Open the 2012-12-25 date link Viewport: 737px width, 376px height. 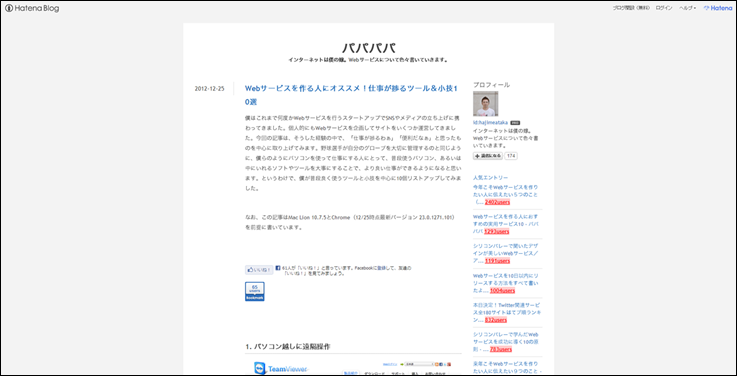coord(210,88)
